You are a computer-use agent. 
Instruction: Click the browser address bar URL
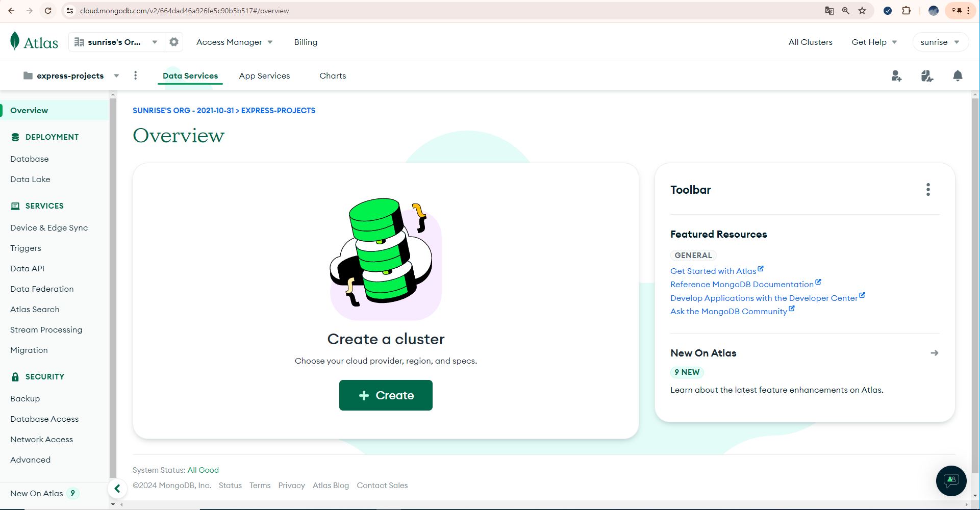click(x=184, y=11)
